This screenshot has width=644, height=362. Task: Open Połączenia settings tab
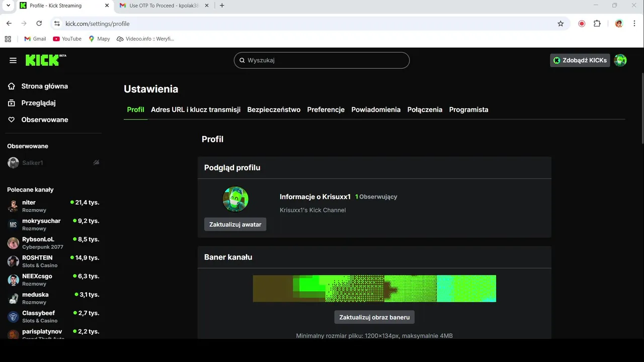pyautogui.click(x=425, y=110)
